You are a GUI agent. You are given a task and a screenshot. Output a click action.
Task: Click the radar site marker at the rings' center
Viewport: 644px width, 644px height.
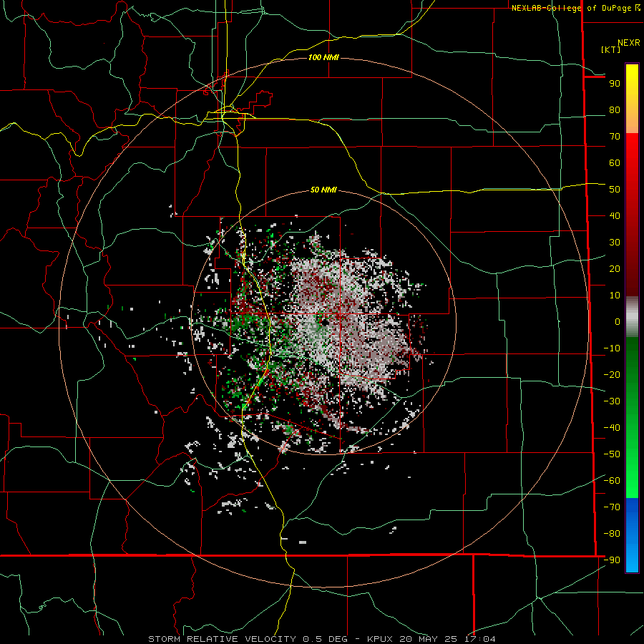[324, 323]
